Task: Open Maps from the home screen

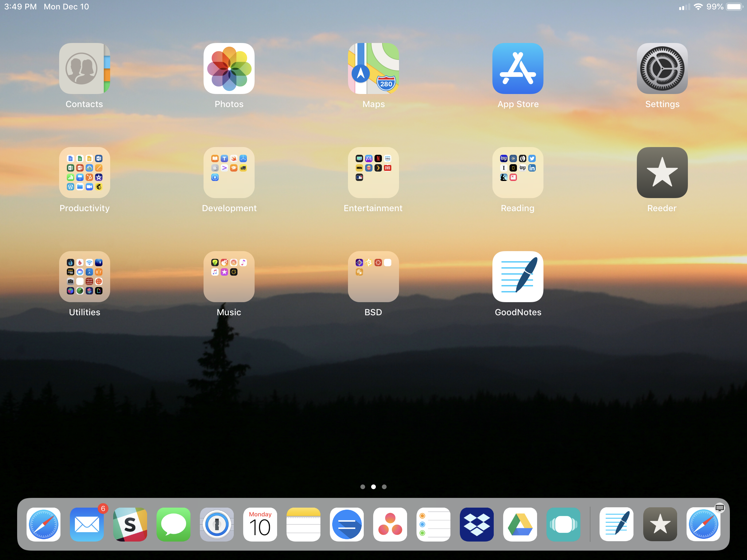Action: [x=373, y=68]
